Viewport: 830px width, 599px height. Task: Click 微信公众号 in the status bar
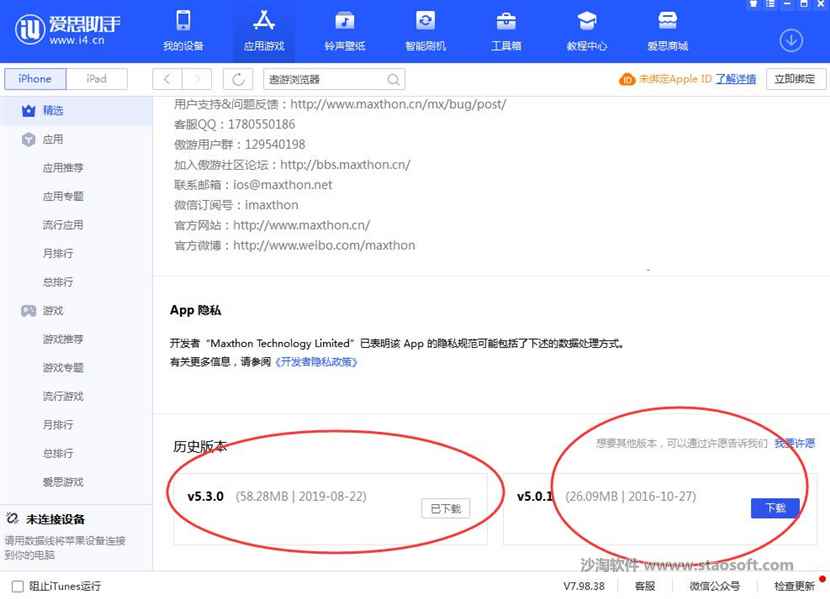[x=715, y=586]
